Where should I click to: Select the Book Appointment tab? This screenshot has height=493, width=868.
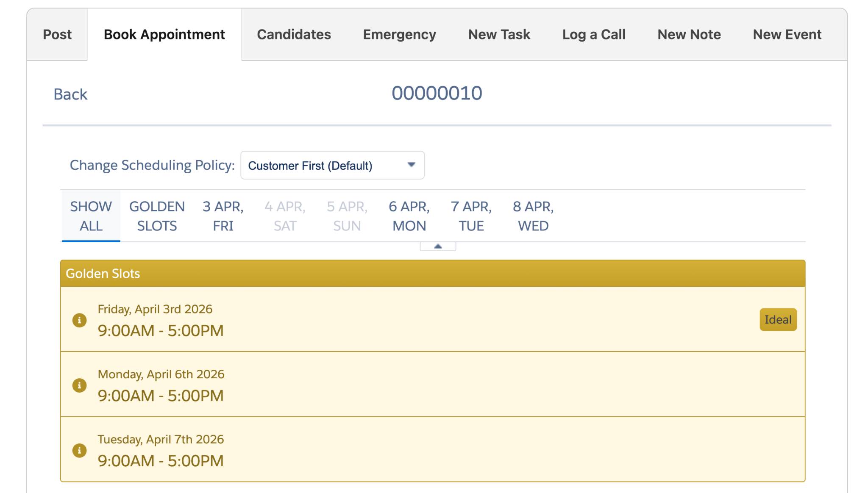[x=164, y=34]
